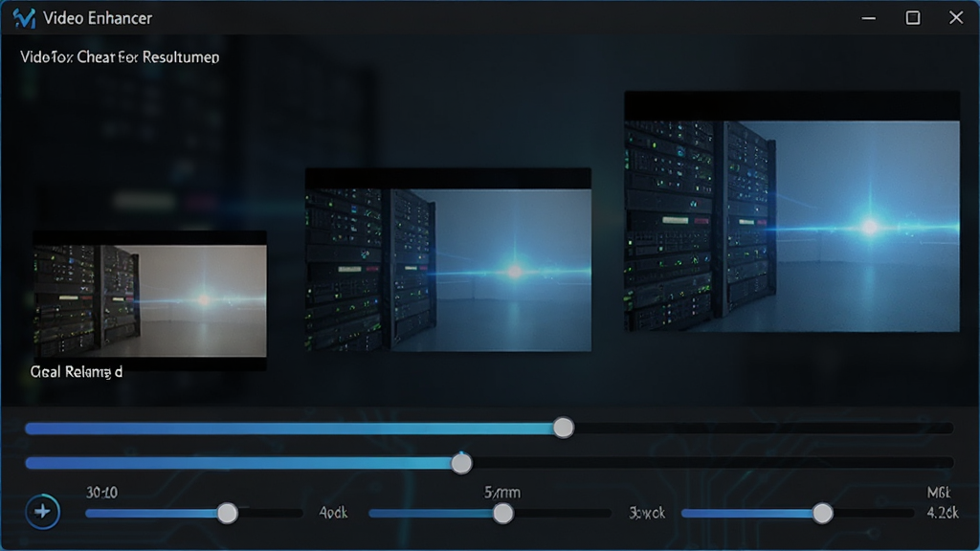
Task: Close the Video Enhancer window
Action: click(956, 17)
